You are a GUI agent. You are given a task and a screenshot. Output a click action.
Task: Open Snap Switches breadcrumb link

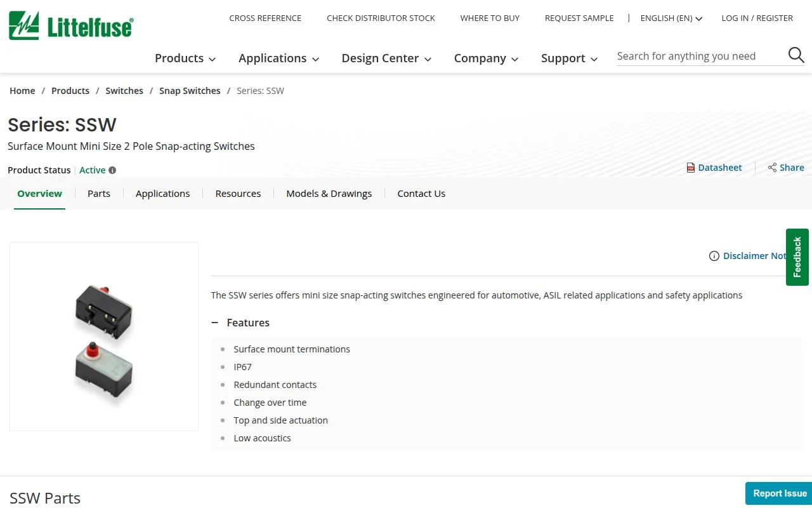pyautogui.click(x=190, y=91)
